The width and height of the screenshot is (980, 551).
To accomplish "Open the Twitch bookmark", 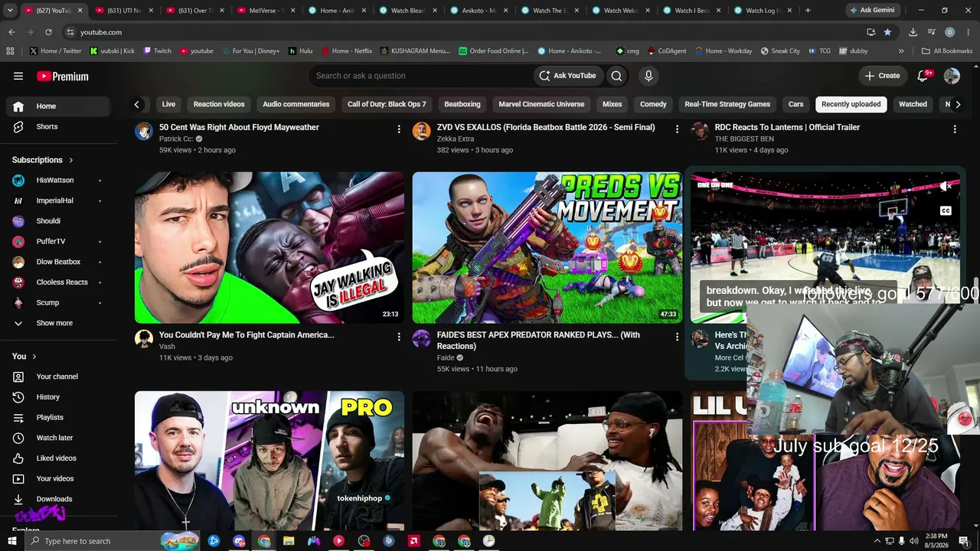I will 157,51.
